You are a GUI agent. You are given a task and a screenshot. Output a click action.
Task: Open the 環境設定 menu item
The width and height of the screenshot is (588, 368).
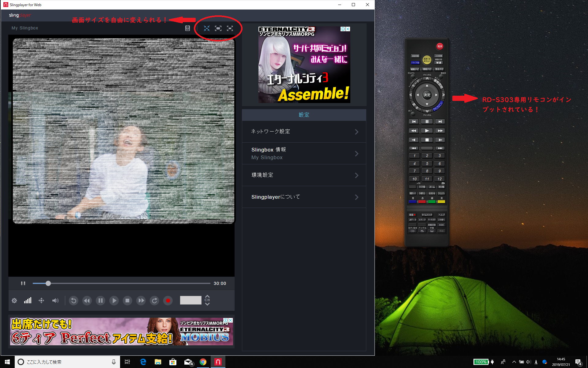point(304,175)
